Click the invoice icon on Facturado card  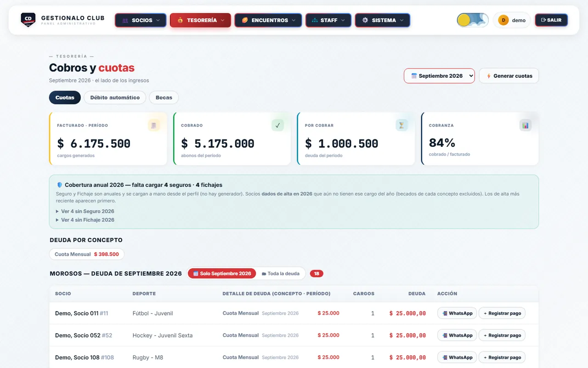pyautogui.click(x=154, y=125)
